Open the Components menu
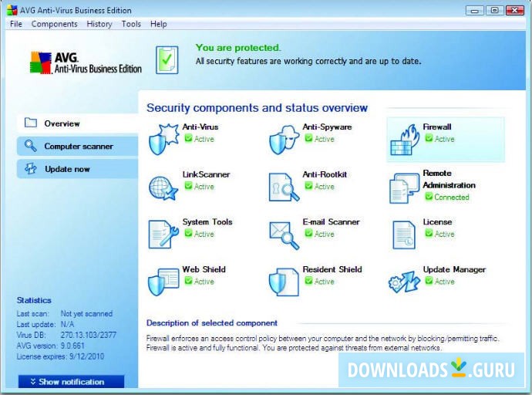The width and height of the screenshot is (532, 395). pyautogui.click(x=54, y=24)
